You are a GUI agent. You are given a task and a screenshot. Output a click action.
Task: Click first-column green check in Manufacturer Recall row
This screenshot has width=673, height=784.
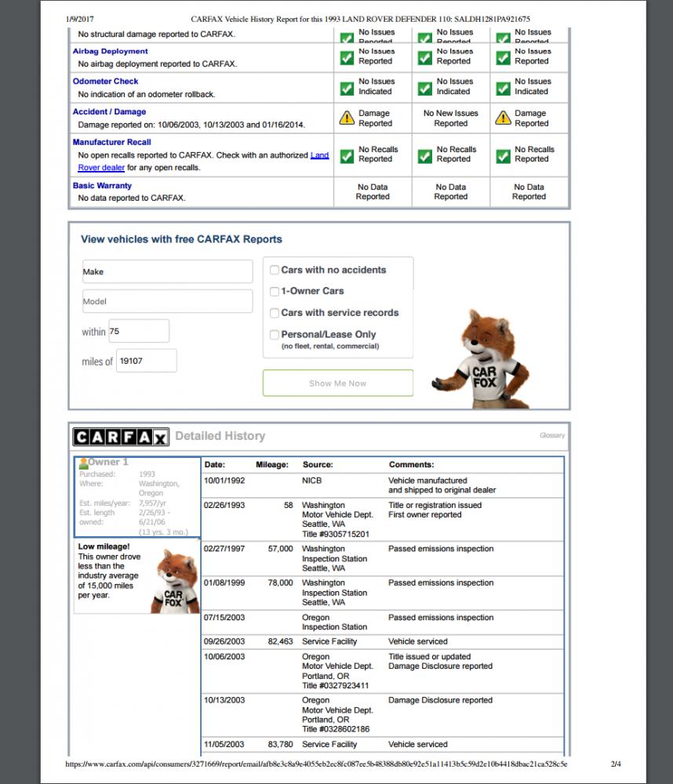point(347,157)
